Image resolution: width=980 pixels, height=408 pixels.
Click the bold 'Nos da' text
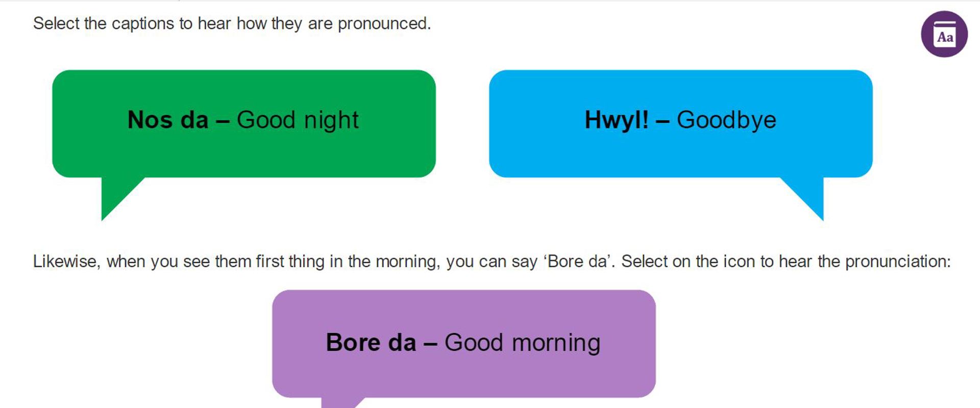(168, 120)
